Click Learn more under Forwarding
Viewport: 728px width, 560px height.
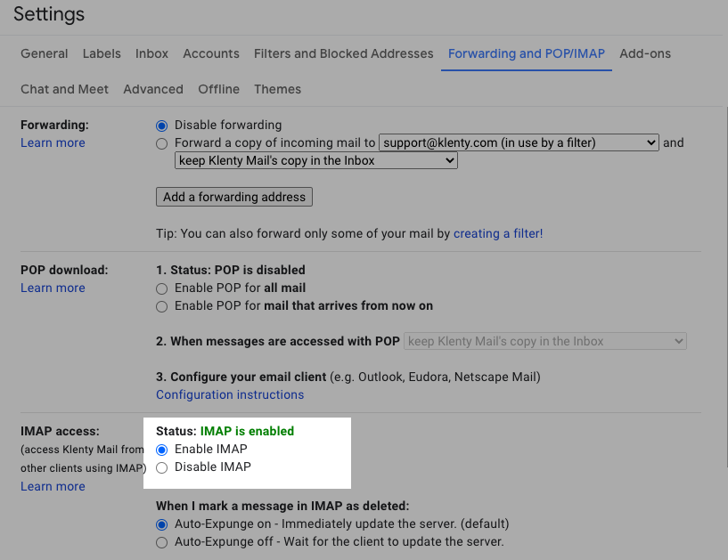[x=53, y=143]
